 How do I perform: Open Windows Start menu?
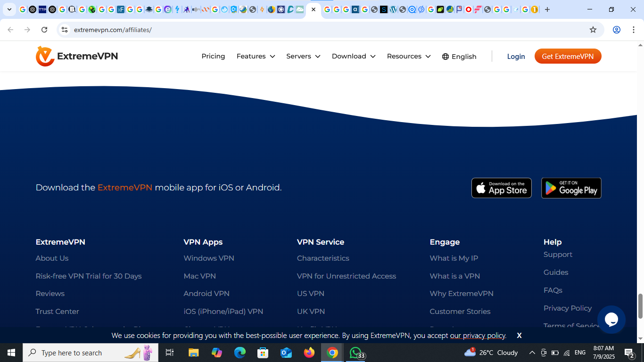pos(11,353)
